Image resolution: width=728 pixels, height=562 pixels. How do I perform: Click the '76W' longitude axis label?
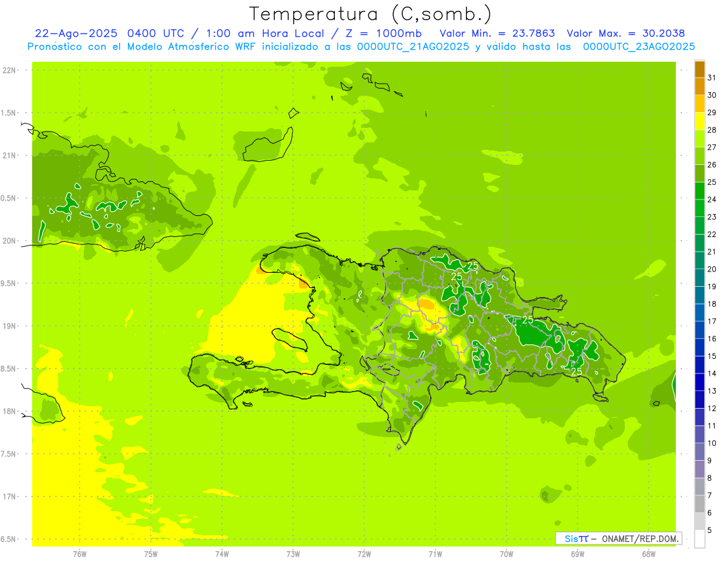click(79, 554)
